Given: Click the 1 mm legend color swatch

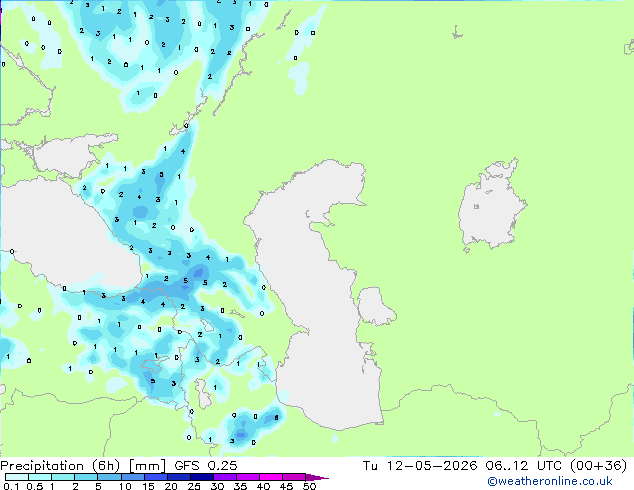Looking at the screenshot, I should pos(63,477).
